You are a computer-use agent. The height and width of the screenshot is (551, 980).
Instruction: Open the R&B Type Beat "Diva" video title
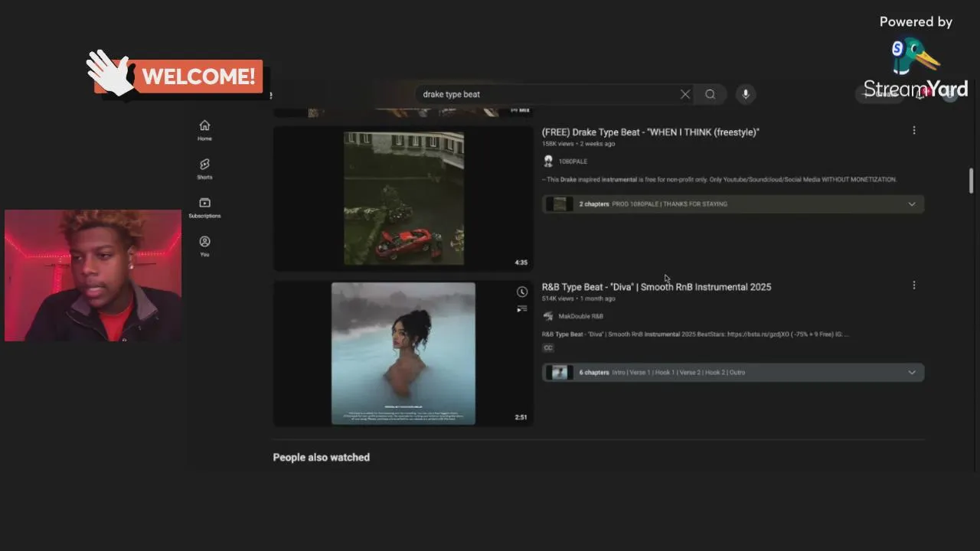click(656, 287)
